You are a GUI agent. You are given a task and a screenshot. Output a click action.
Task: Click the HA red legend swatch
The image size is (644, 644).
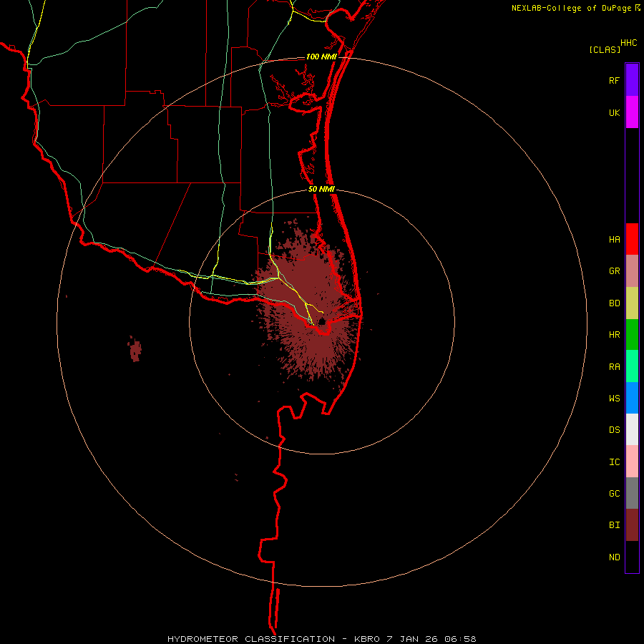tap(632, 239)
